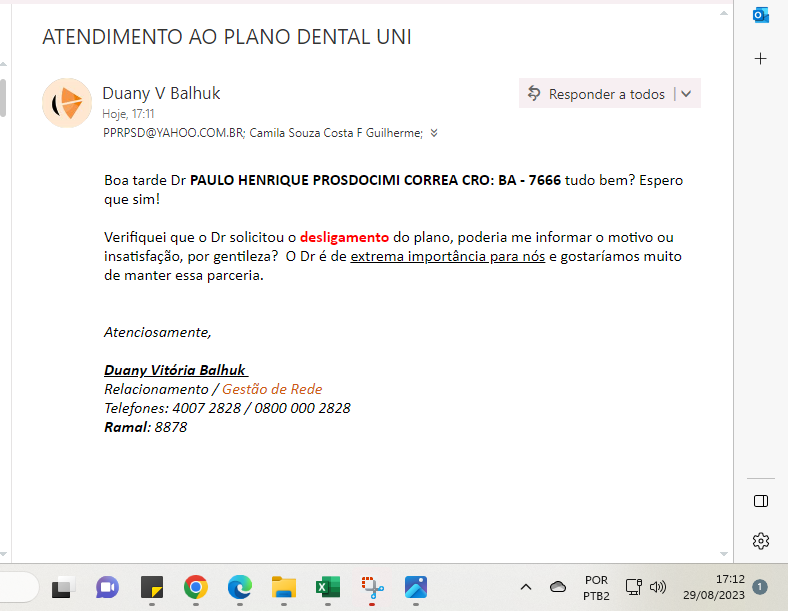788x611 pixels.
Task: Click the plus icon in the right sidebar
Action: point(760,59)
